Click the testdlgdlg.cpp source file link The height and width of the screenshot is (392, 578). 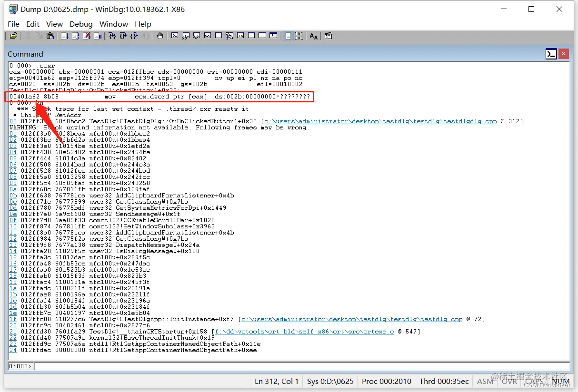click(x=380, y=121)
